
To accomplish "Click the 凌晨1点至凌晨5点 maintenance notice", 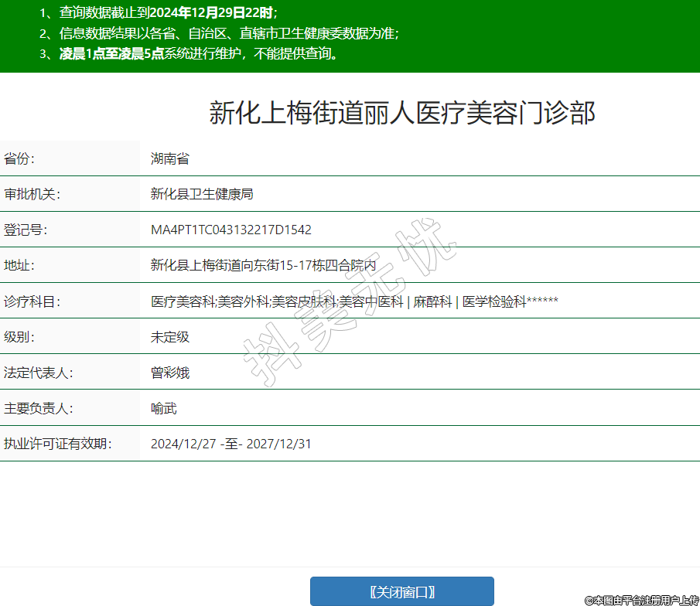I will [x=112, y=54].
